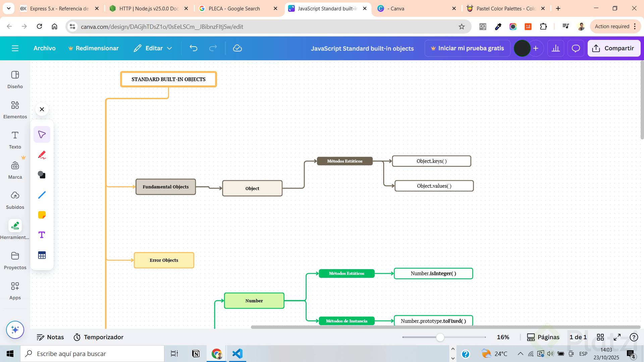Click the zoom slider handle

click(440, 338)
